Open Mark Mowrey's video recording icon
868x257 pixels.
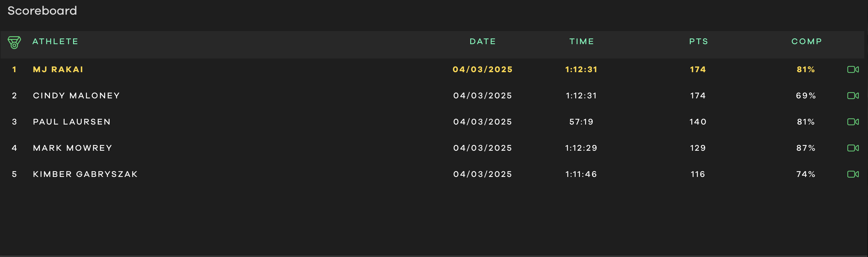coord(853,148)
